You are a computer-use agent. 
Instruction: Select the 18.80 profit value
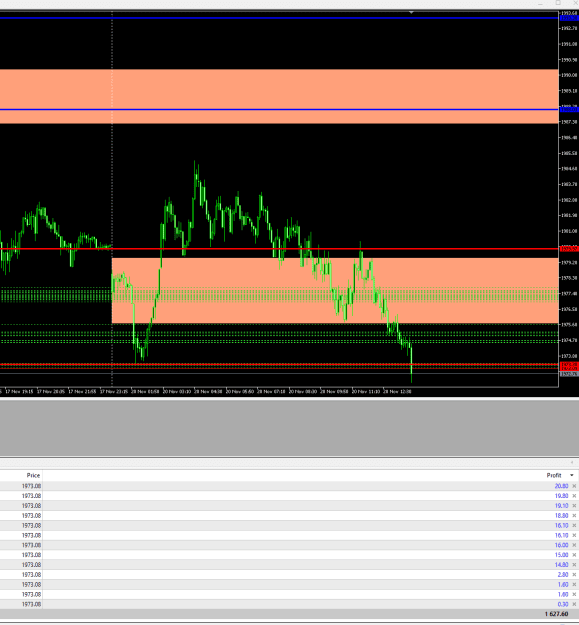tap(561, 516)
